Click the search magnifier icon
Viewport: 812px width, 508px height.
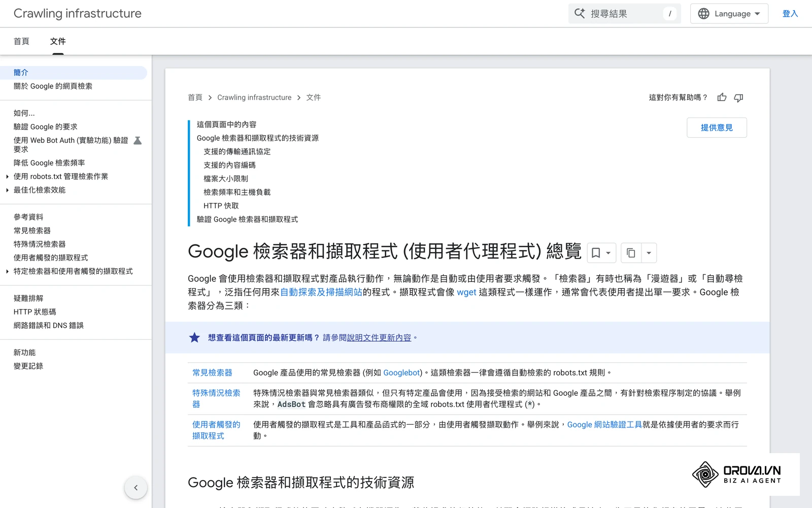click(x=579, y=13)
